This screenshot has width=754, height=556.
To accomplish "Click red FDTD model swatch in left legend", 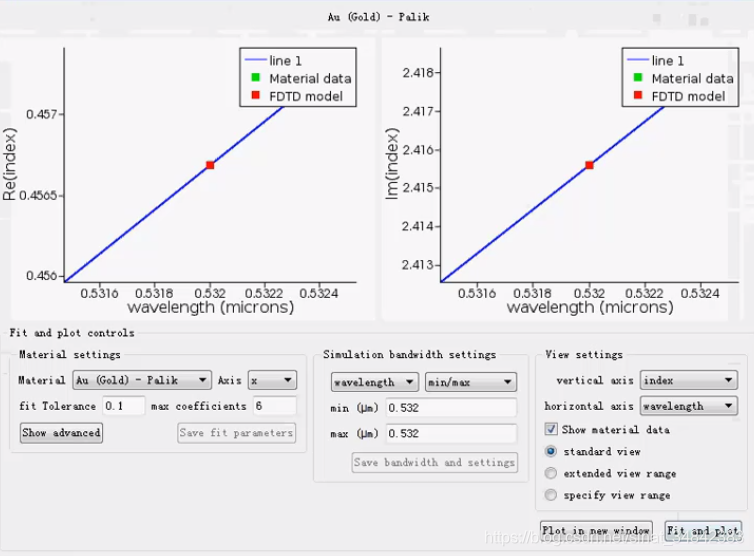I will click(x=255, y=95).
